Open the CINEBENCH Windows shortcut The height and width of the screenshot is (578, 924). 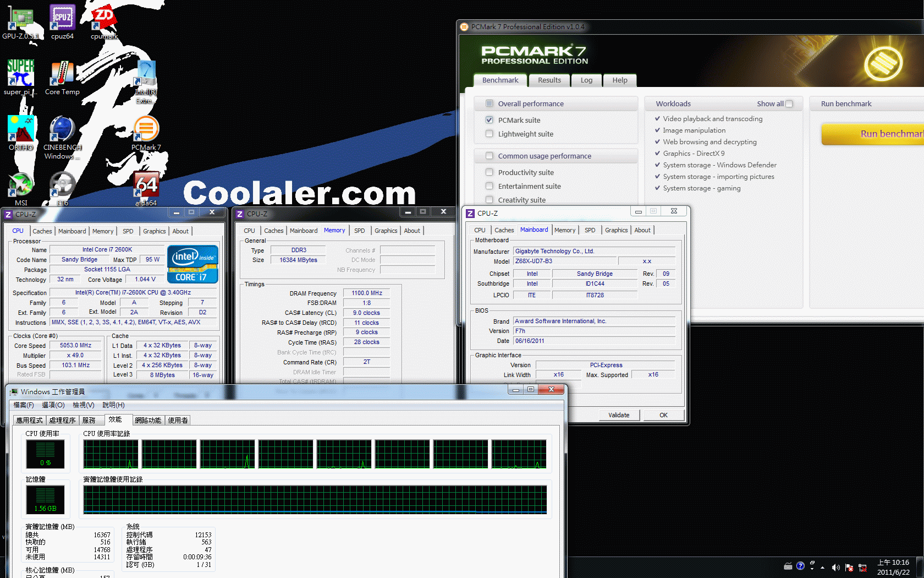tap(62, 138)
